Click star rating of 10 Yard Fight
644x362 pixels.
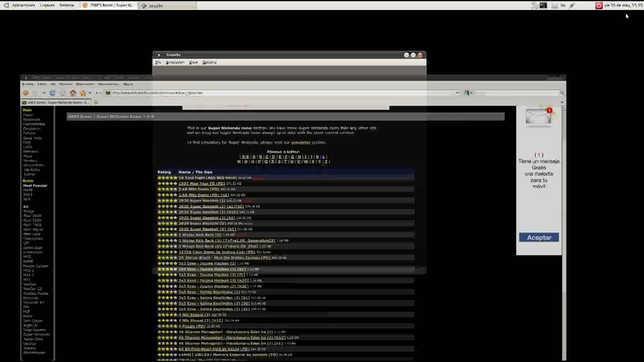tap(167, 177)
